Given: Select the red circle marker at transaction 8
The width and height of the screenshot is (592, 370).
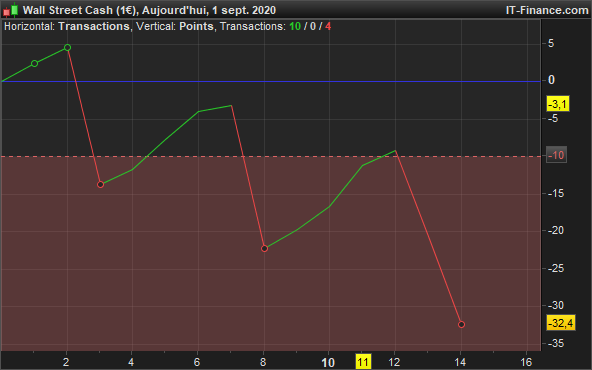Looking at the screenshot, I should [x=264, y=248].
